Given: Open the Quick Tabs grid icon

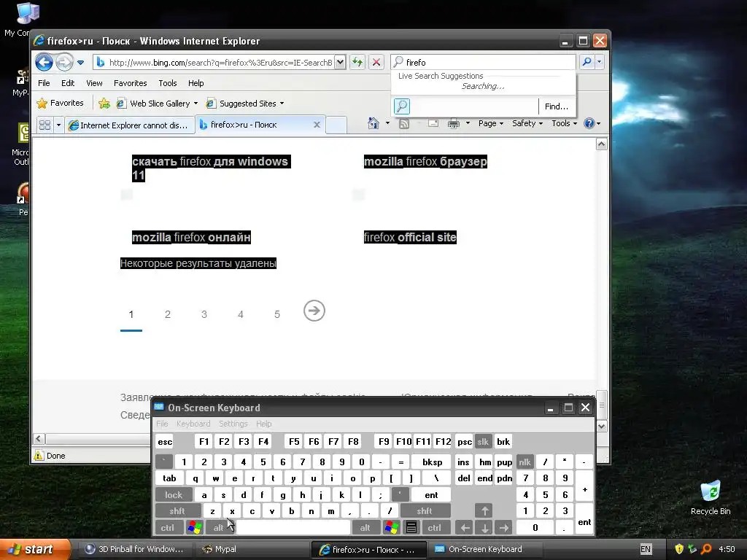Looking at the screenshot, I should pyautogui.click(x=44, y=125).
